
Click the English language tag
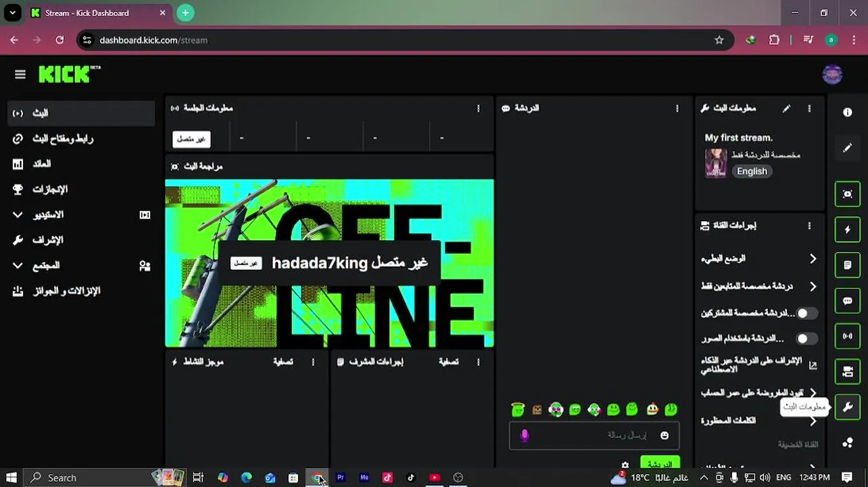752,171
